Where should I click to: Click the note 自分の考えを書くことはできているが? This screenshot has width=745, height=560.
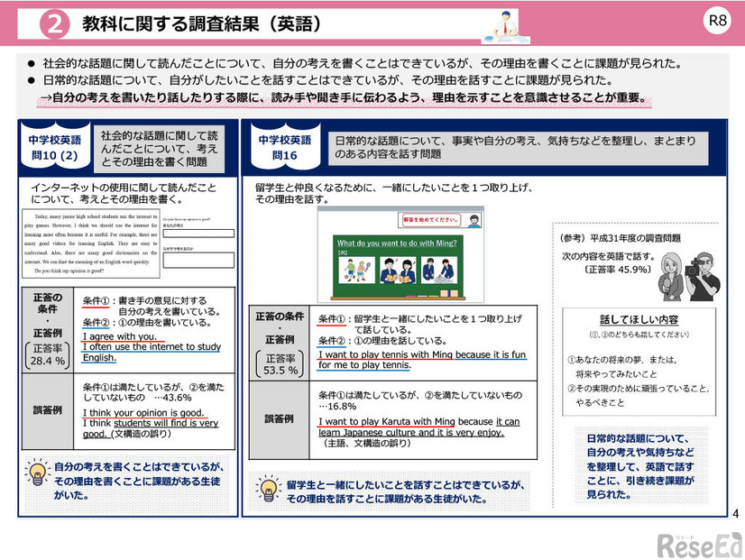tap(139, 482)
